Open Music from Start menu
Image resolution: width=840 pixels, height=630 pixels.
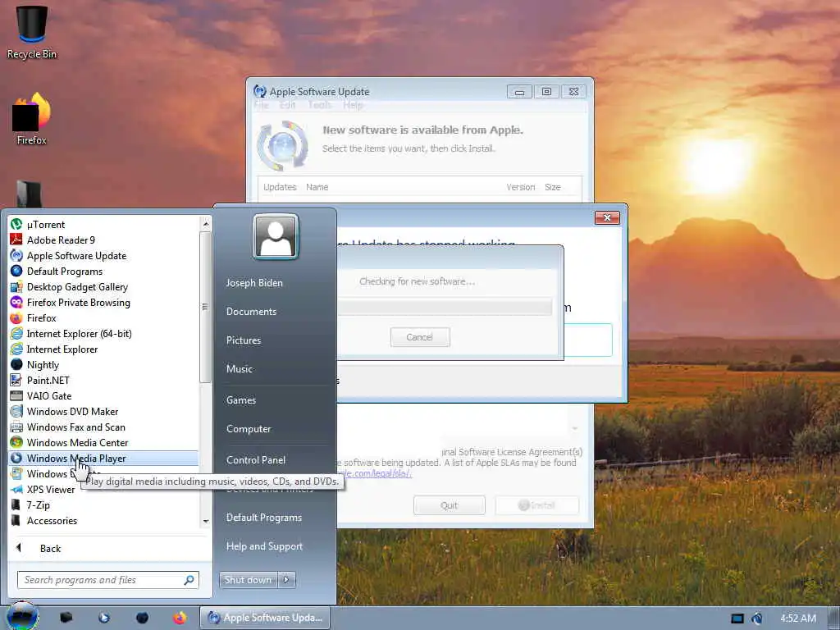click(240, 368)
